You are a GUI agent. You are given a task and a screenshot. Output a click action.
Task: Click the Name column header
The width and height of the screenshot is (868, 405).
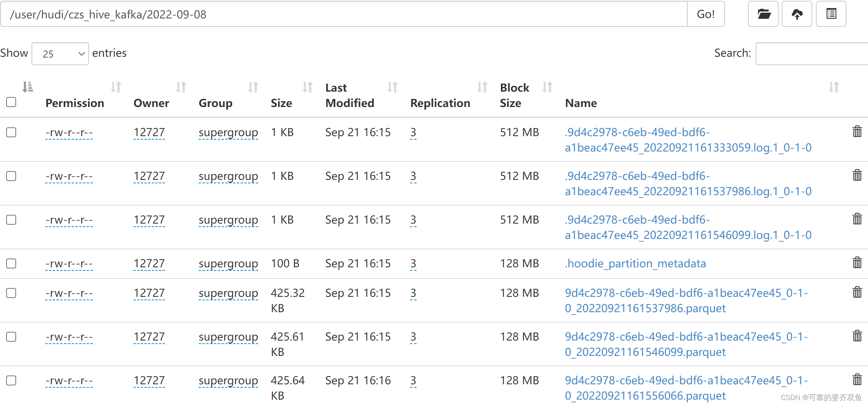click(x=581, y=103)
